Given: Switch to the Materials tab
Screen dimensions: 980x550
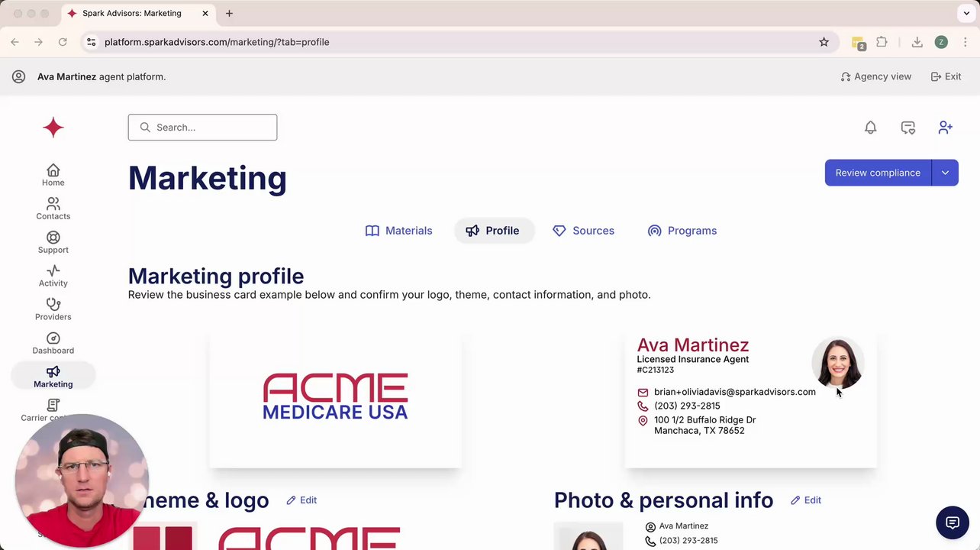Looking at the screenshot, I should [398, 231].
